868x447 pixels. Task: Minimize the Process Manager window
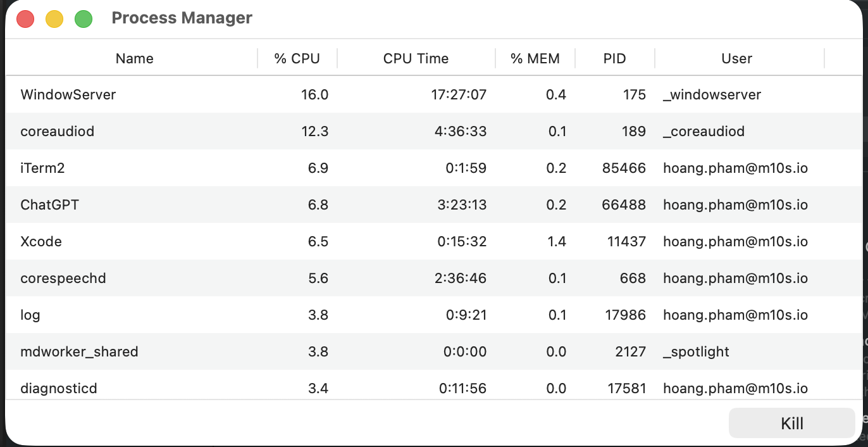coord(54,19)
